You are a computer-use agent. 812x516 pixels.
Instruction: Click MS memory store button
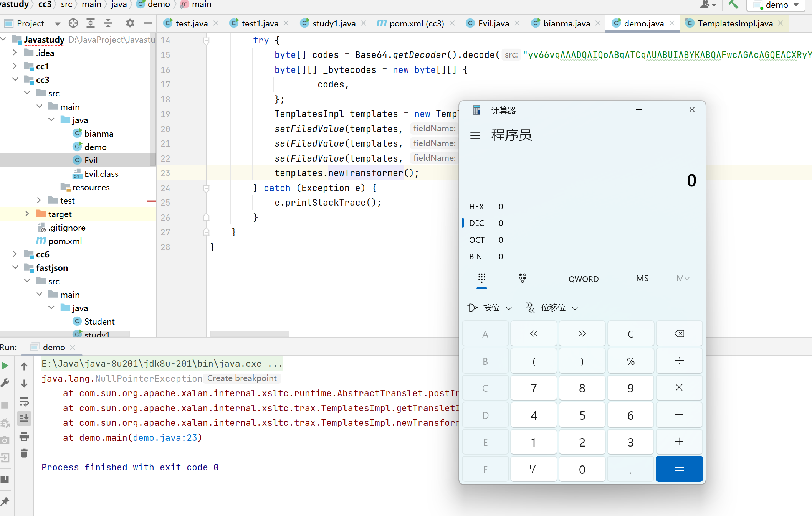pos(642,279)
